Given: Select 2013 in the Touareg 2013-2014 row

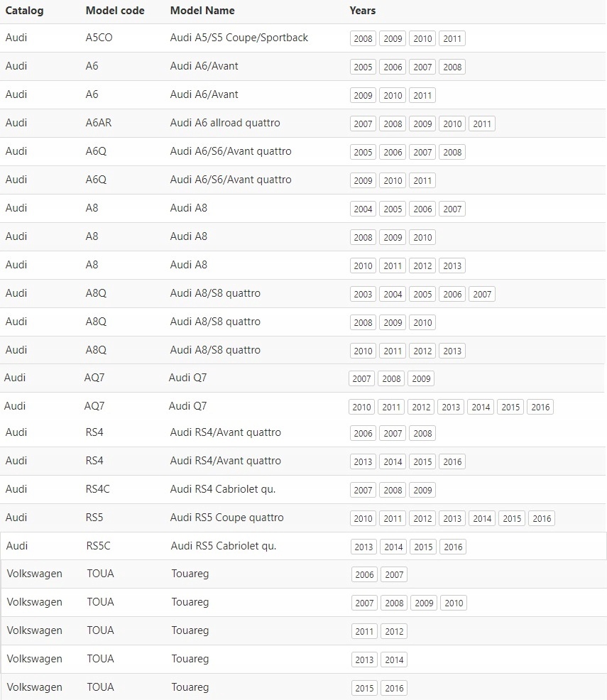Looking at the screenshot, I should point(364,660).
